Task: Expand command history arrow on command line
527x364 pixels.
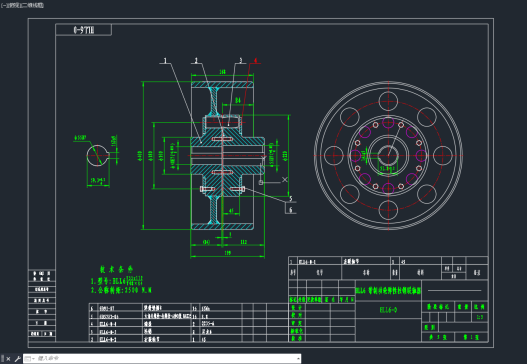Action: click(x=298, y=359)
